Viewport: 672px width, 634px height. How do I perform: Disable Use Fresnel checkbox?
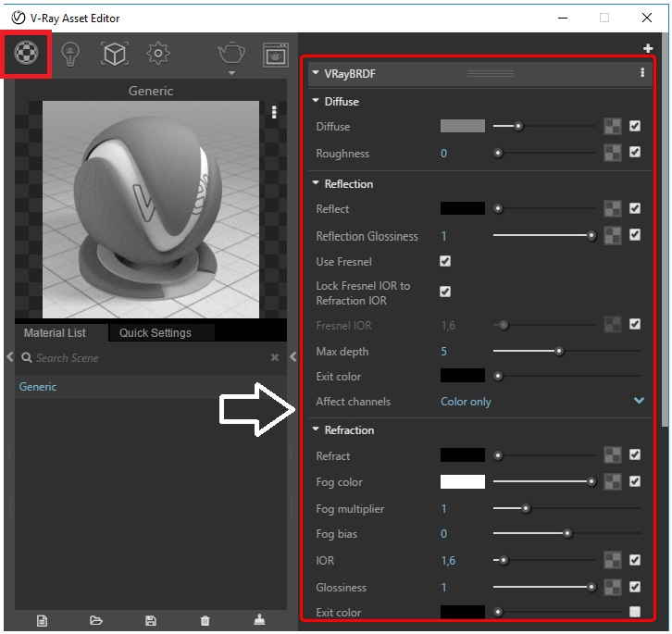coord(445,261)
